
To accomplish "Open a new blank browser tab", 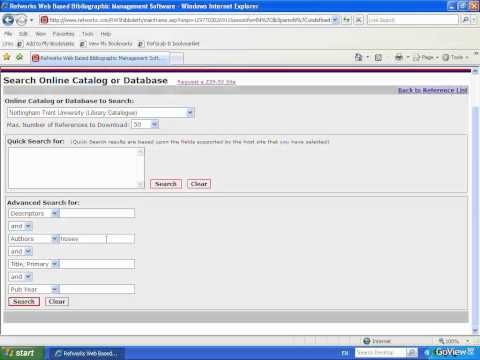I will 177,58.
